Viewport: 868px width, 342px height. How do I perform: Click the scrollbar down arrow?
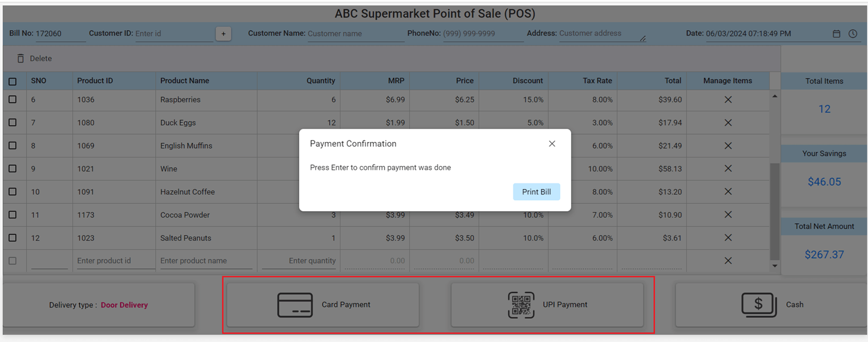[x=775, y=266]
